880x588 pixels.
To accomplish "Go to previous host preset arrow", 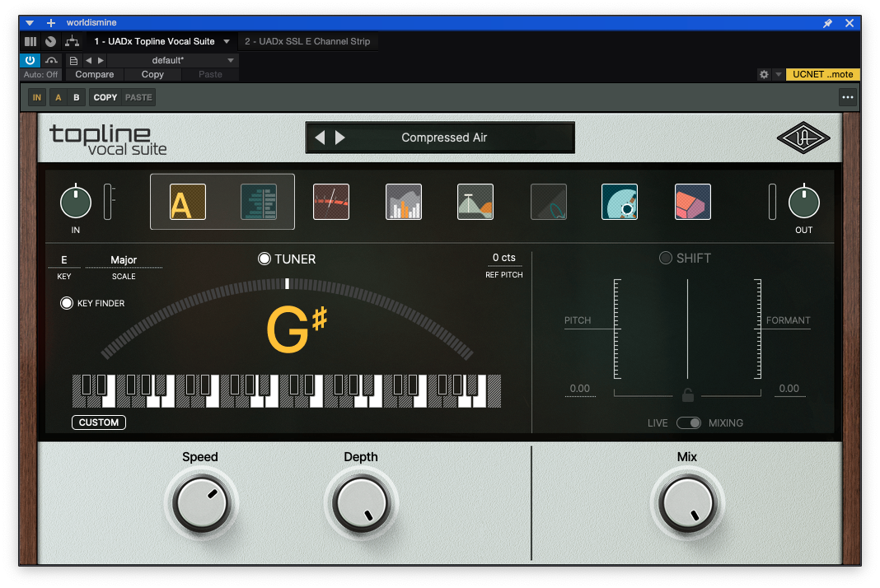I will [88, 60].
